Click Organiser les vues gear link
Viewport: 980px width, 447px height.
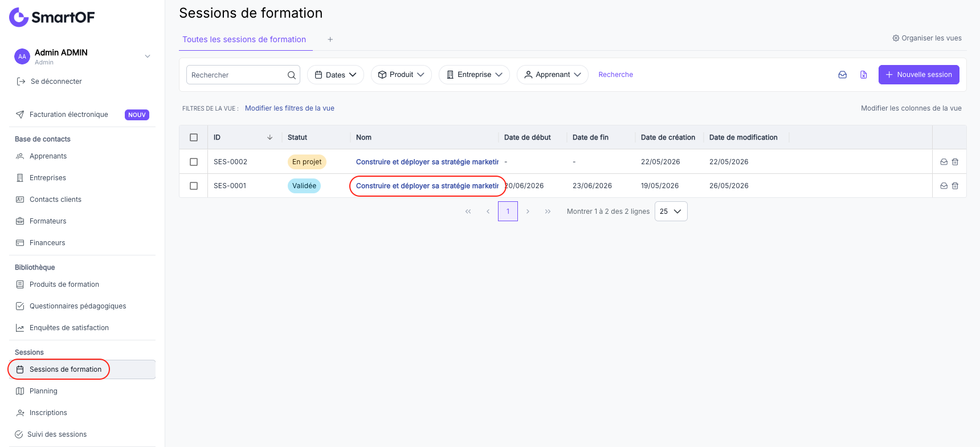(927, 38)
